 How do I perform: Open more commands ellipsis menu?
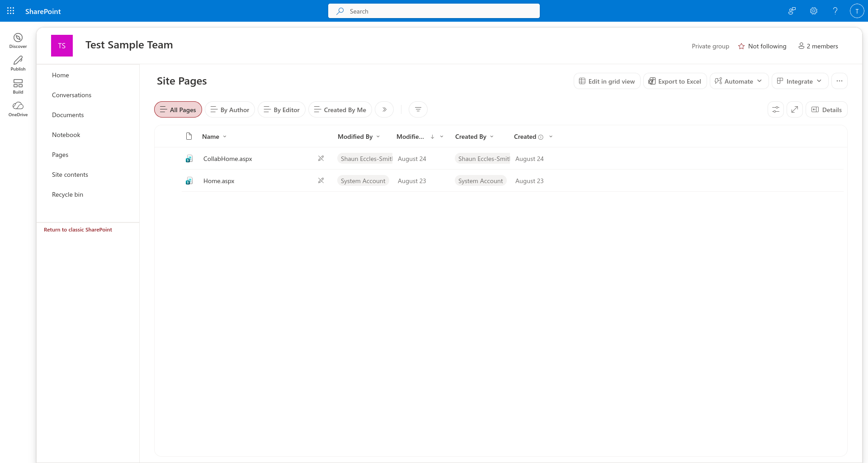click(x=840, y=81)
